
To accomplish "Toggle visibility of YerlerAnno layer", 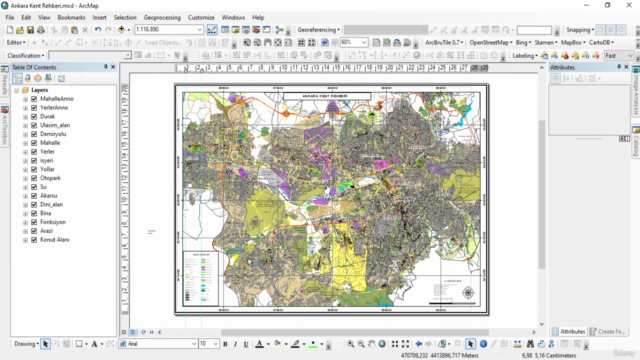I will point(34,108).
